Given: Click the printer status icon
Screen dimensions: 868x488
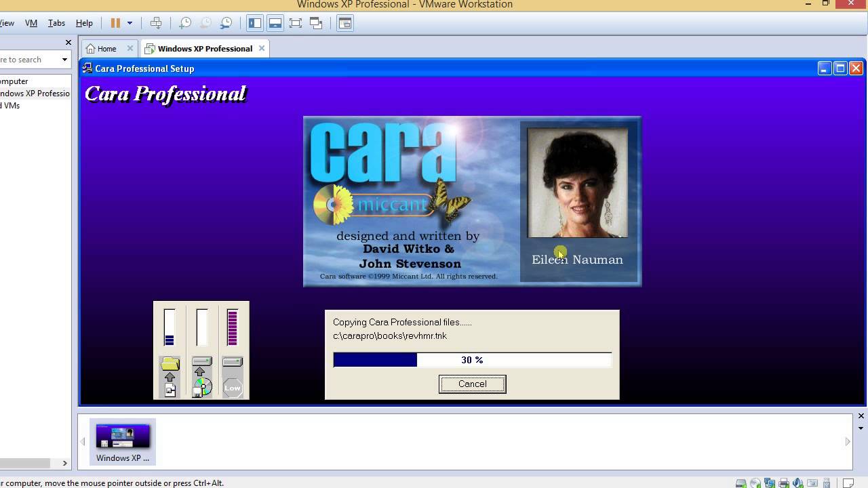Looking at the screenshot, I should coord(784,483).
